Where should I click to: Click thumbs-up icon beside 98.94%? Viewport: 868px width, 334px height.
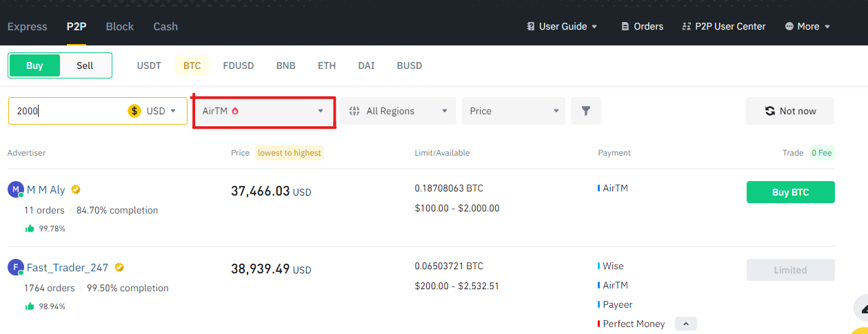click(30, 306)
